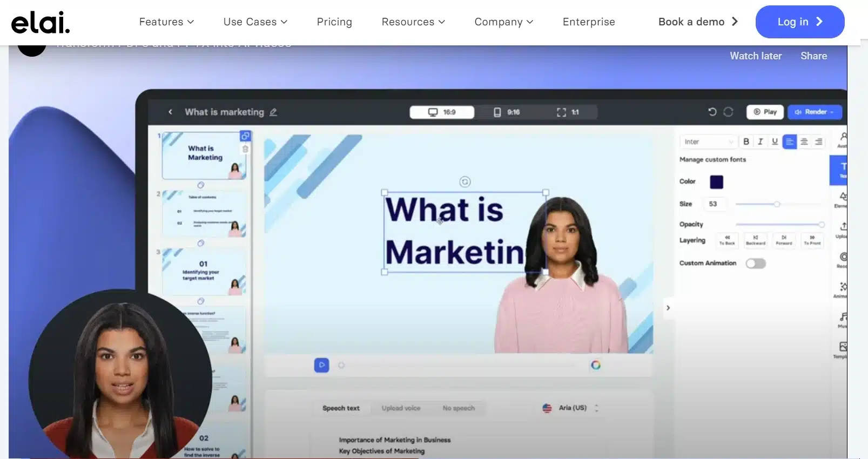The image size is (868, 459).
Task: Click the Italic formatting icon
Action: tap(760, 141)
